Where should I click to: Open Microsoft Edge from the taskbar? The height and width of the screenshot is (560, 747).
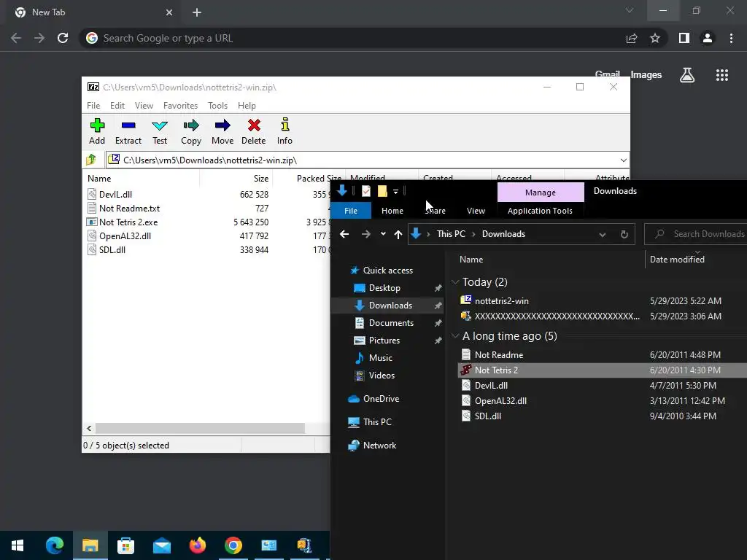click(54, 545)
